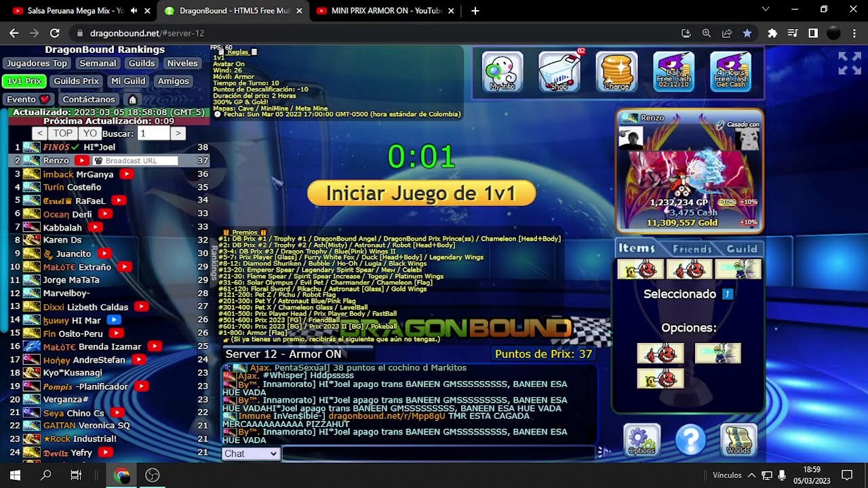The image size is (868, 488).
Task: Open Renzo's YouTube broadcast icon
Action: (x=81, y=161)
